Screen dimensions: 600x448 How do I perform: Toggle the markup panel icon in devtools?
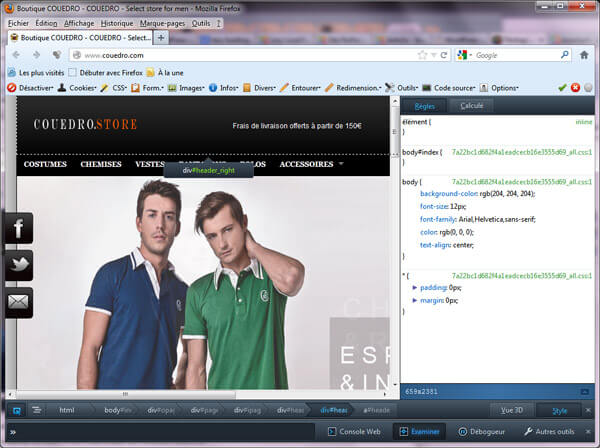[37, 410]
